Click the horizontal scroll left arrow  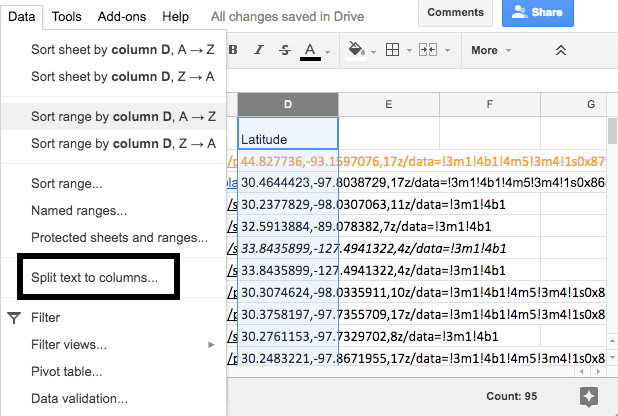click(582, 371)
